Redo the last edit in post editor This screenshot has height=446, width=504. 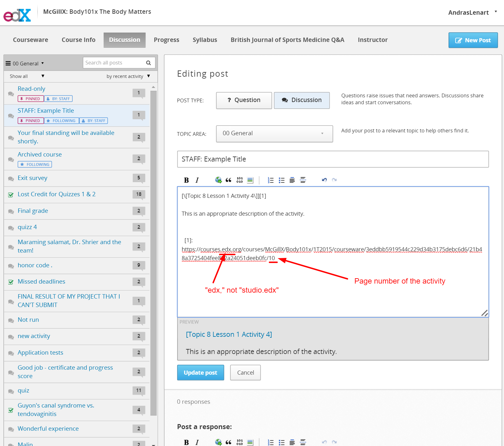(334, 180)
